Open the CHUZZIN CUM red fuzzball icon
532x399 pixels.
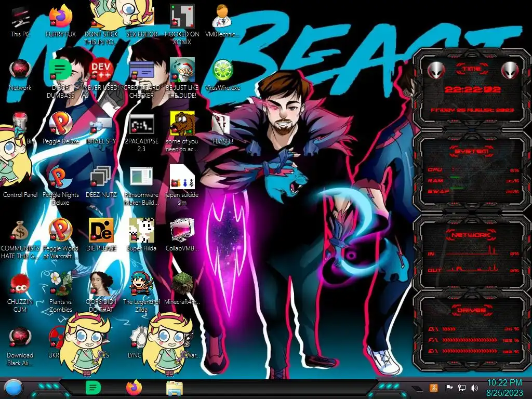point(20,284)
